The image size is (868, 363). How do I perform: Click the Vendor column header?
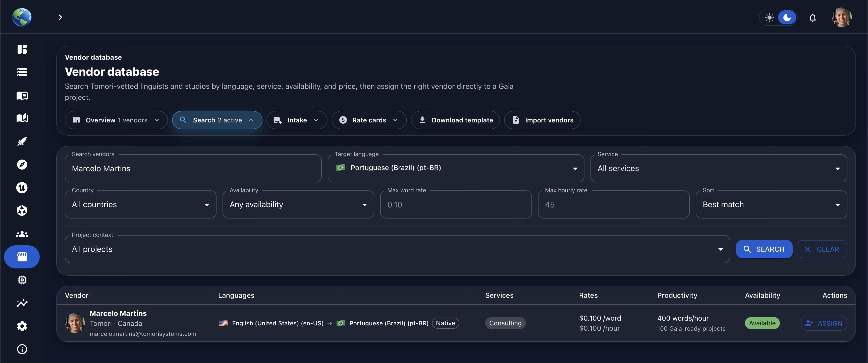click(77, 295)
